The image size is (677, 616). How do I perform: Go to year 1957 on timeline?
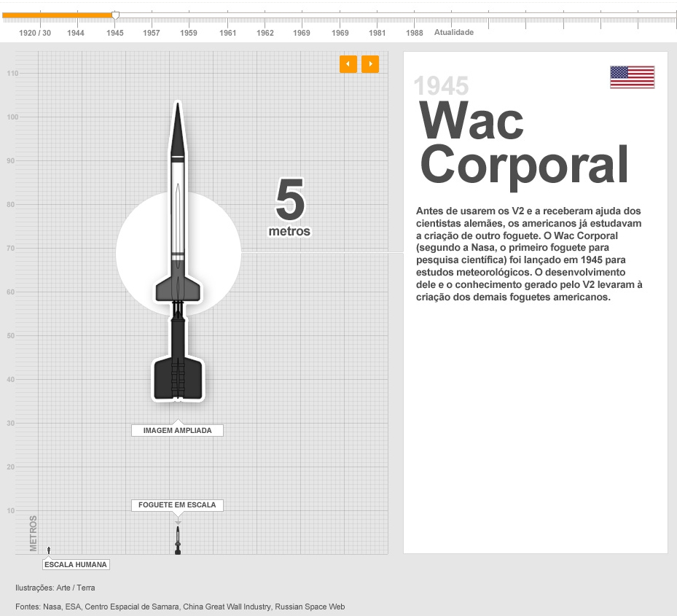coord(152,33)
